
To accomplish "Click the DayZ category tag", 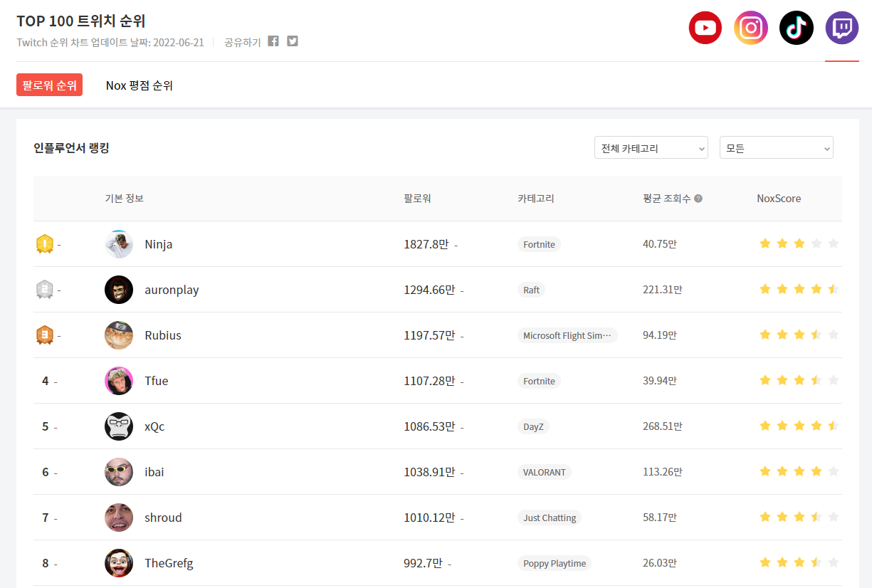I will [533, 426].
